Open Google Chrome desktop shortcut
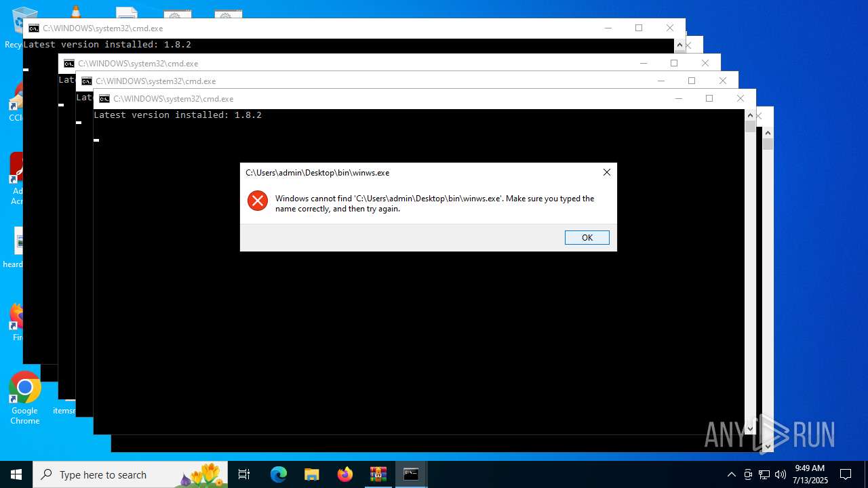The image size is (868, 488). [24, 399]
